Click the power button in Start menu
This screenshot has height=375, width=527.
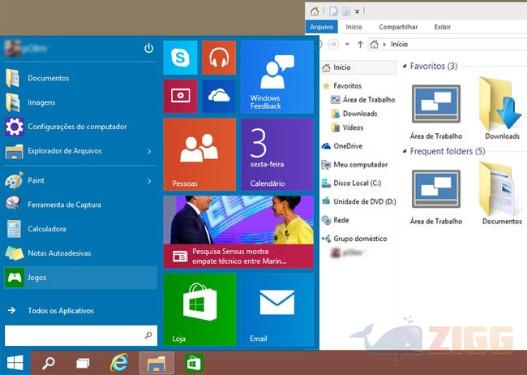(x=149, y=49)
